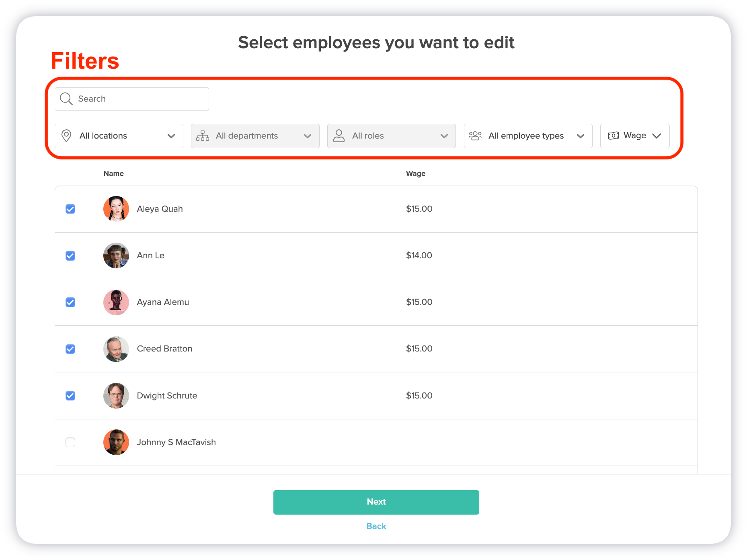Open the All locations dropdown
The width and height of the screenshot is (747, 560).
click(171, 136)
